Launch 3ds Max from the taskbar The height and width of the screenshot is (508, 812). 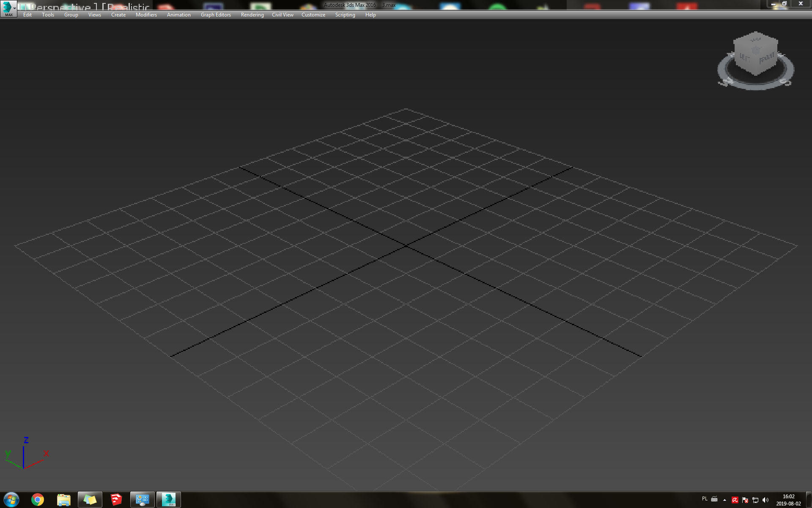[x=168, y=500]
